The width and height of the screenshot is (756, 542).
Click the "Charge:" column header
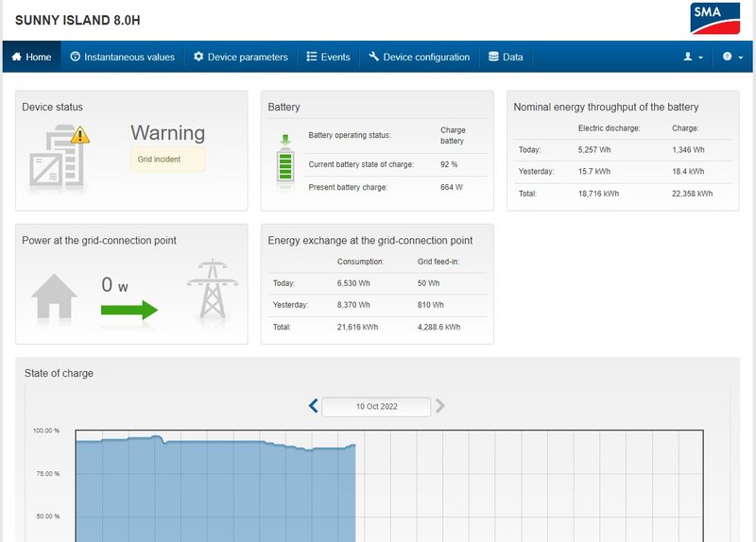(x=685, y=128)
